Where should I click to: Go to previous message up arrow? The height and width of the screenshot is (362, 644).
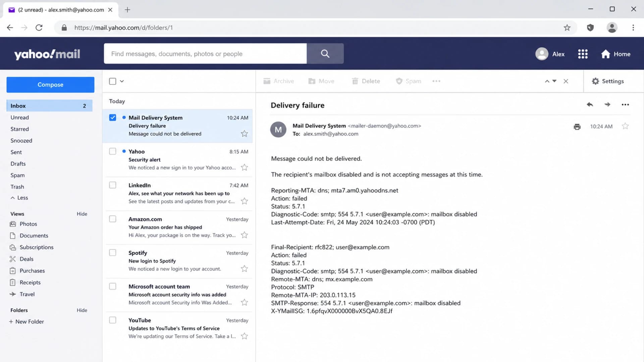tap(547, 81)
